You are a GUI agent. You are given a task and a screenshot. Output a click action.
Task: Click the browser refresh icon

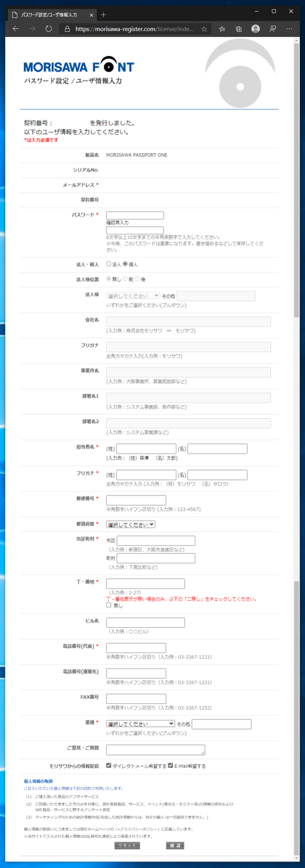point(48,28)
